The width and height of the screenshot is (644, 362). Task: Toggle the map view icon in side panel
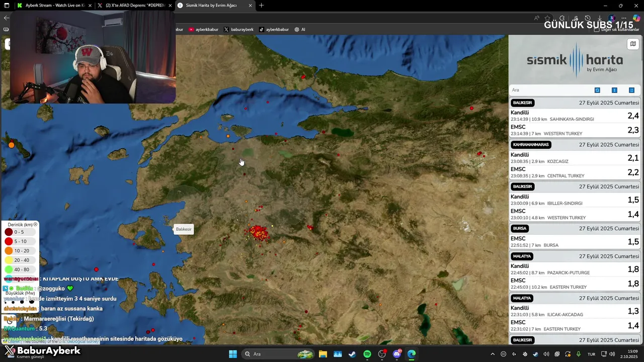pos(633,44)
